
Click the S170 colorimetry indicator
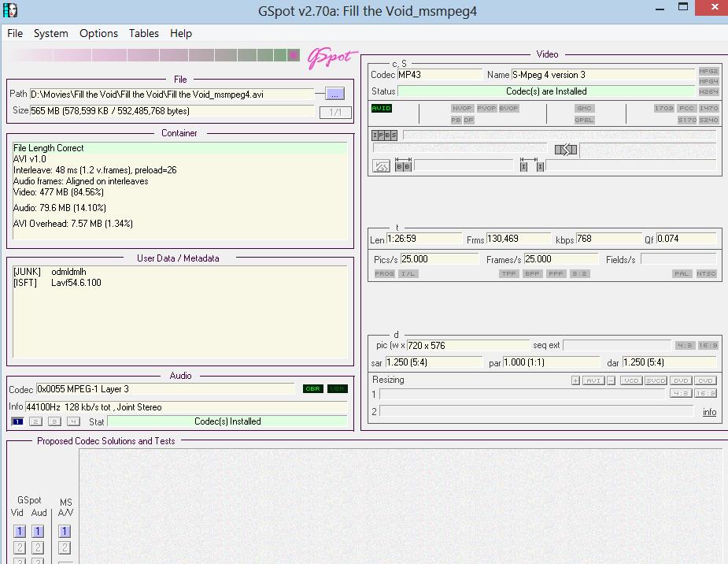pos(686,120)
